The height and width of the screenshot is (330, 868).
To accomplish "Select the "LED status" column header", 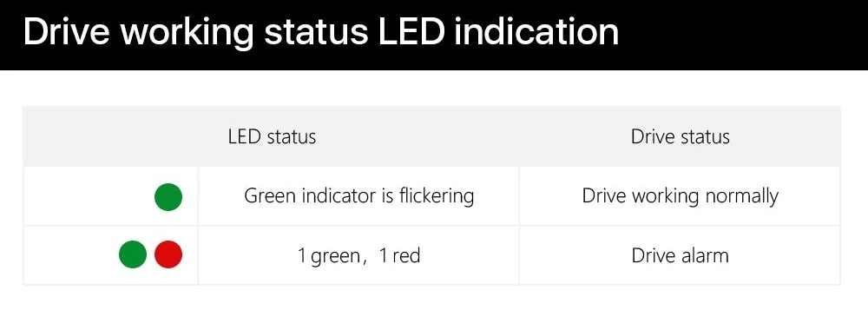I will tap(272, 136).
